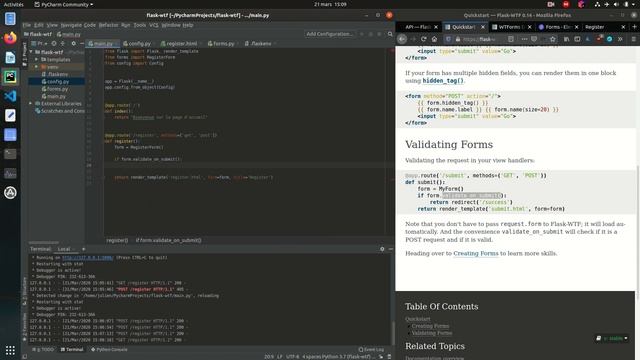Click Validating Forms in table of contents
The image size is (640, 360).
pyautogui.click(x=432, y=333)
